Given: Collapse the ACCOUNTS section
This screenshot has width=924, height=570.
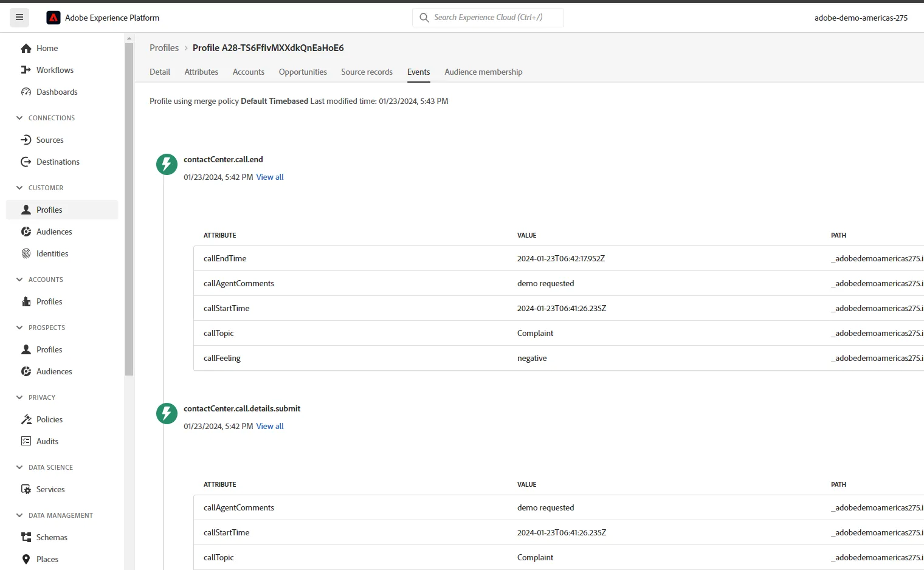Looking at the screenshot, I should (19, 280).
